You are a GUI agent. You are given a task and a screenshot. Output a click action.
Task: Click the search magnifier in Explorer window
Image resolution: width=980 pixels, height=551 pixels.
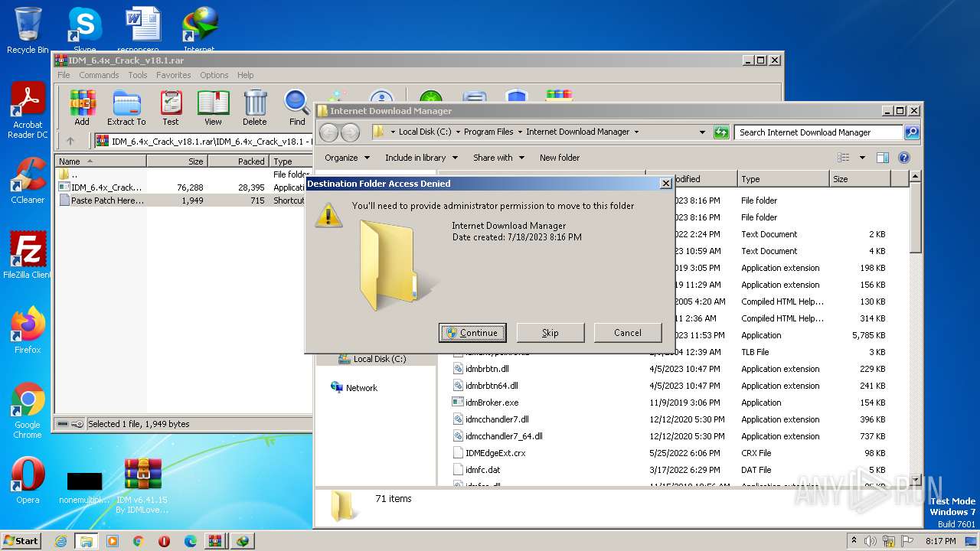coord(911,132)
